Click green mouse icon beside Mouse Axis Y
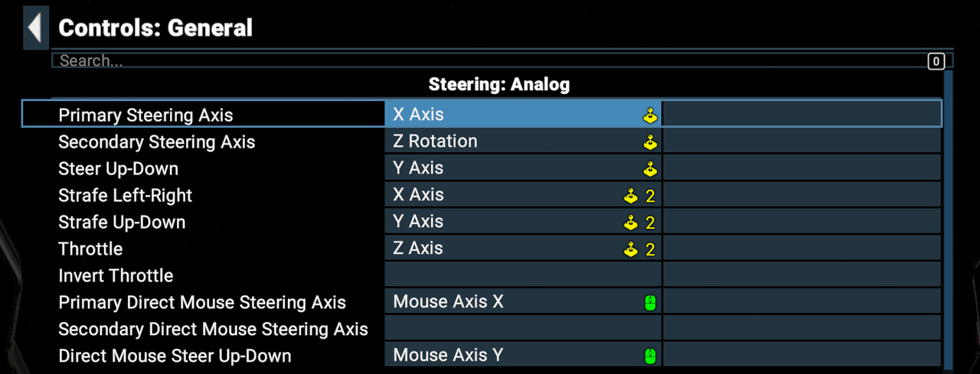The height and width of the screenshot is (374, 980). click(650, 356)
